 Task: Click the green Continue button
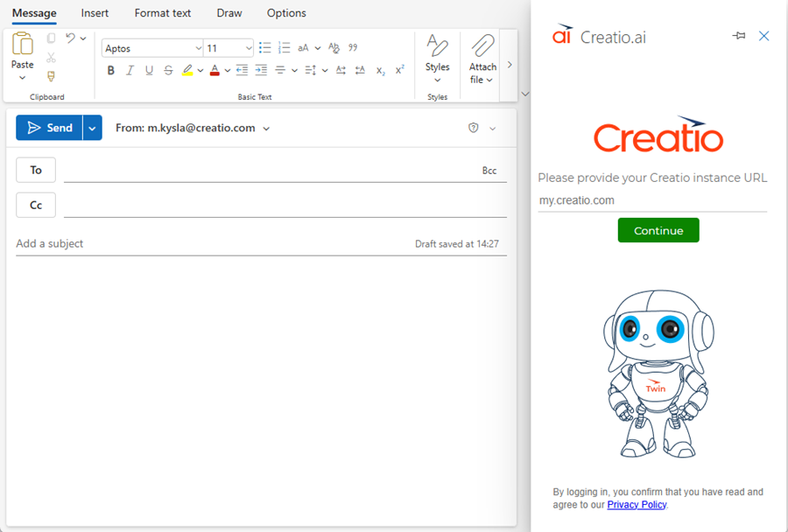658,230
